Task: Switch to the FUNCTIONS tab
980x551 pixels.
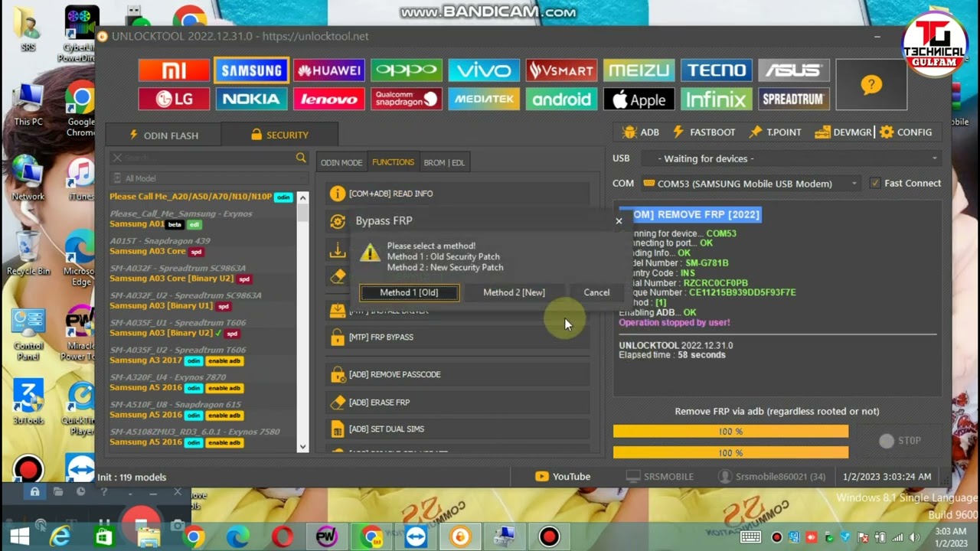Action: (x=393, y=162)
